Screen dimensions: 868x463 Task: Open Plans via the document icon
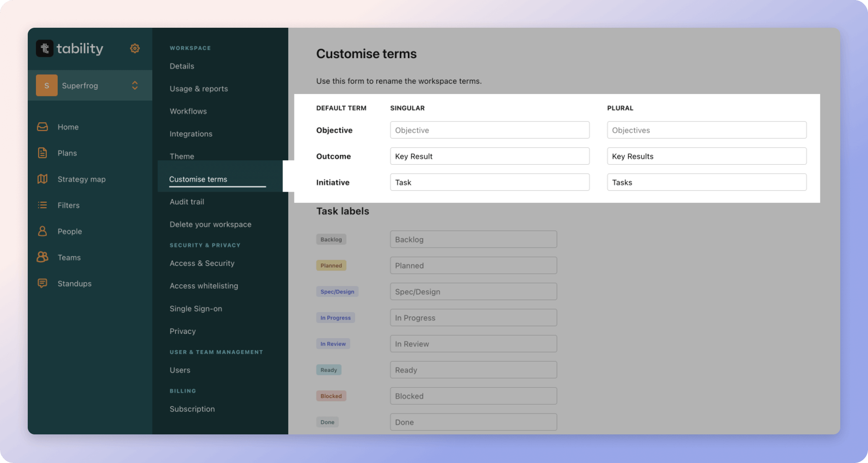pos(42,153)
